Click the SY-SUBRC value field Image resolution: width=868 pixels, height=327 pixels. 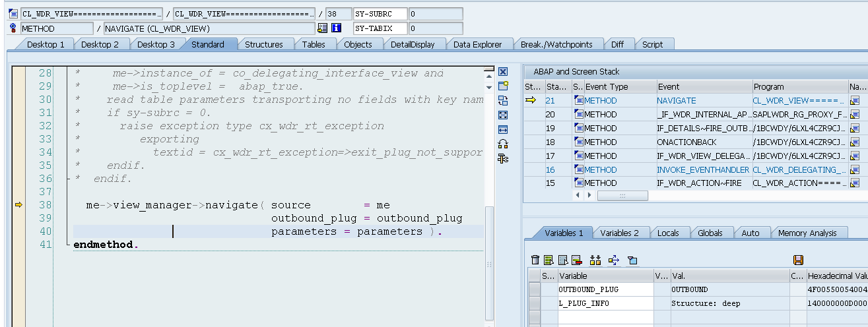point(436,13)
